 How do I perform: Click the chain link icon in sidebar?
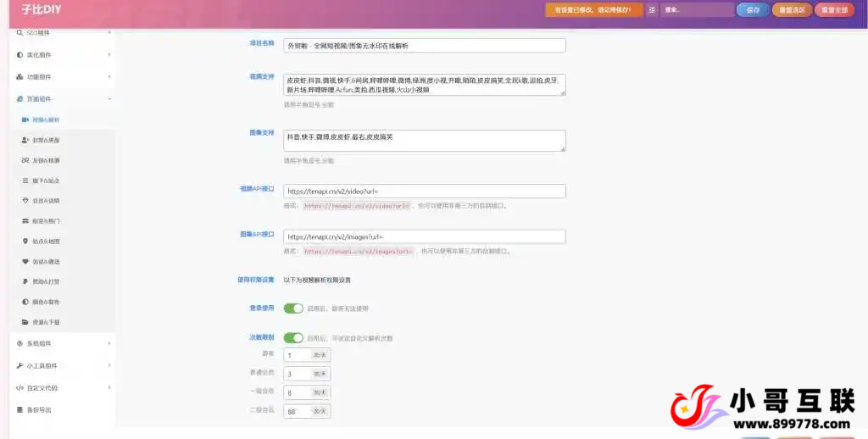tap(25, 160)
